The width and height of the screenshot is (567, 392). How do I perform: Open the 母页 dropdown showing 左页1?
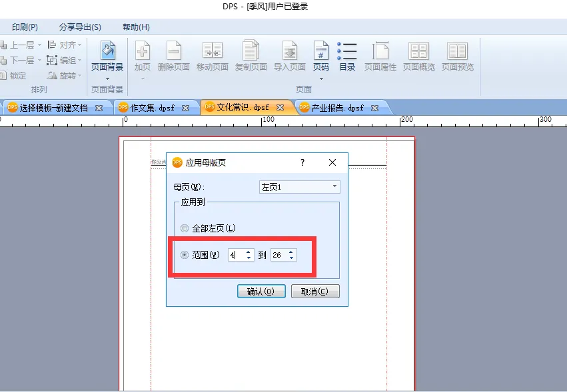(x=300, y=187)
